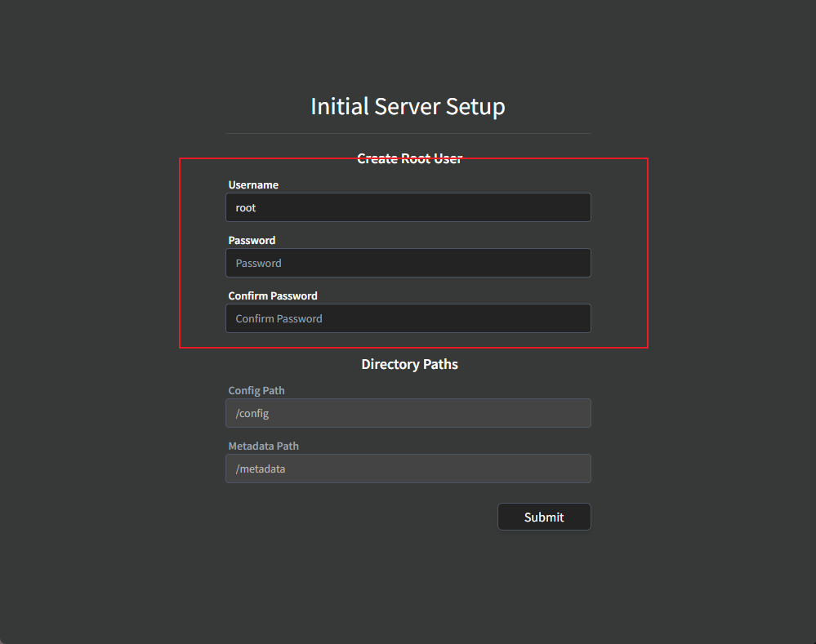Click the Username label text
The width and height of the screenshot is (816, 644).
[x=253, y=185]
